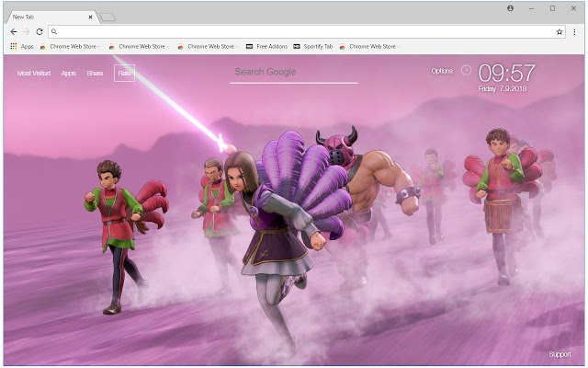Close the New Tab tab
Viewport: 588px width, 368px height.
pyautogui.click(x=90, y=17)
